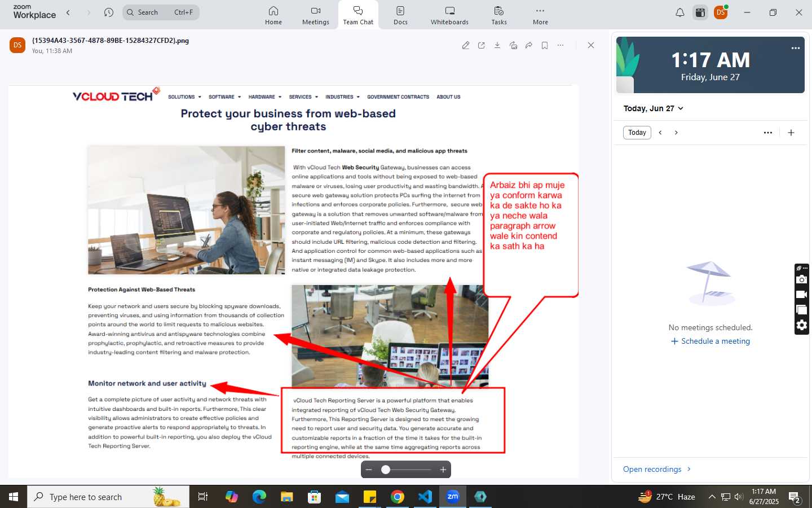This screenshot has width=812, height=508.
Task: Click the shared screenshot image
Action: click(293, 281)
